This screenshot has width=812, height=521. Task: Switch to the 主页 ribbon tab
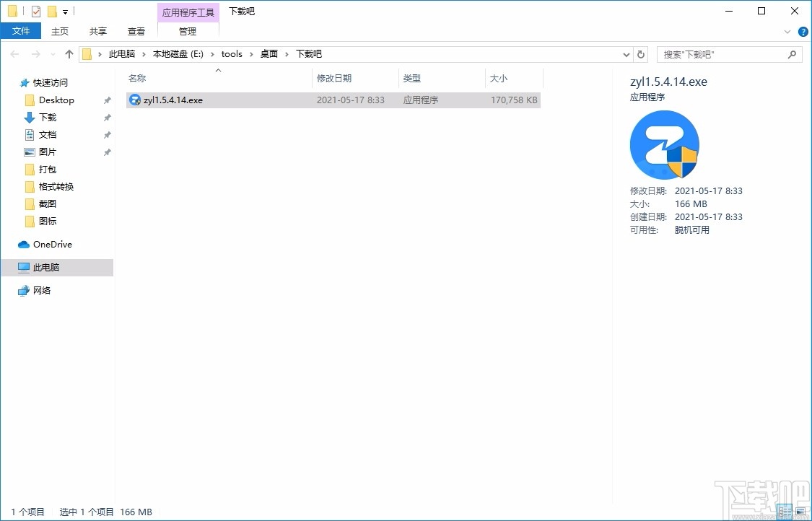[60, 31]
